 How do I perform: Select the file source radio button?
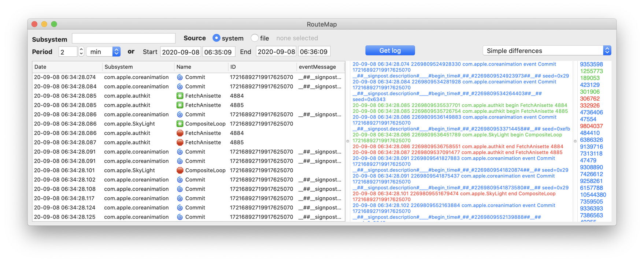pos(255,38)
